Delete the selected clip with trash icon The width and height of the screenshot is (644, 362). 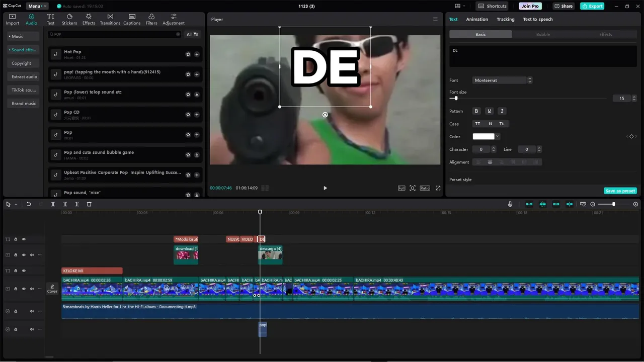pyautogui.click(x=89, y=204)
